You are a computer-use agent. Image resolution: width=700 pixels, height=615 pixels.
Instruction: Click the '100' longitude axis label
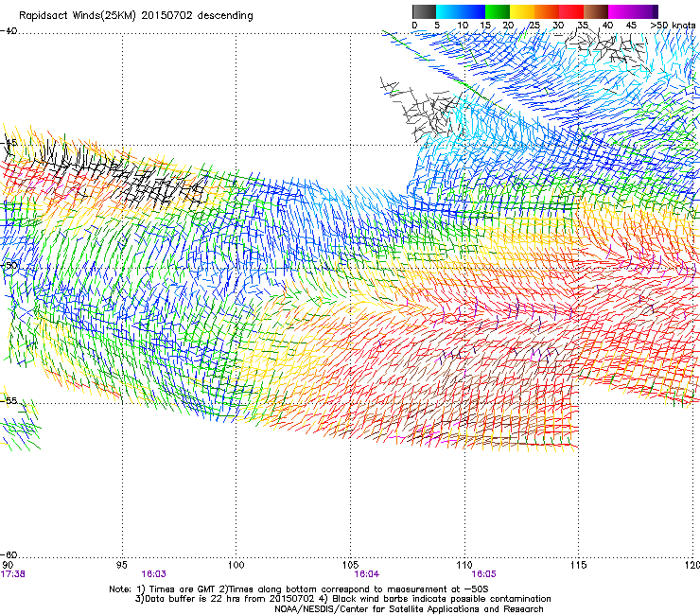pyautogui.click(x=236, y=565)
